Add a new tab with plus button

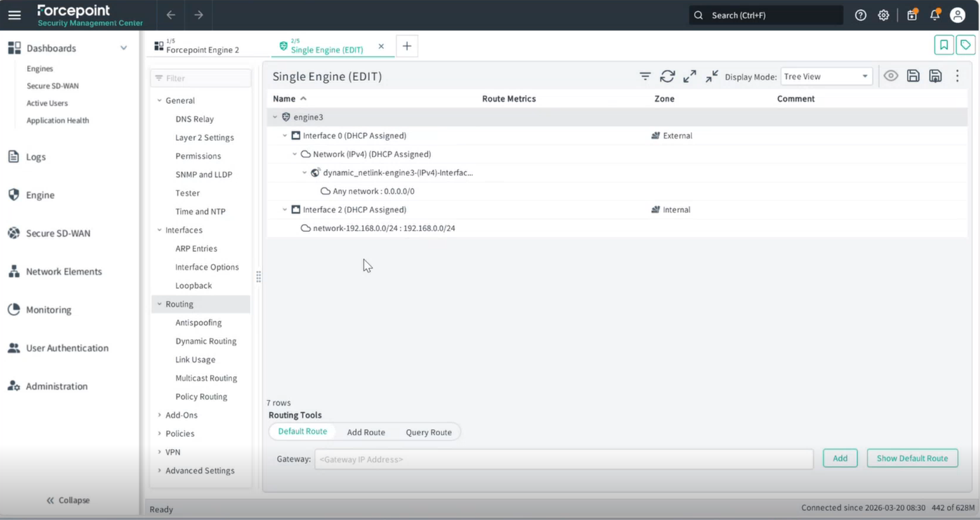[x=407, y=46]
